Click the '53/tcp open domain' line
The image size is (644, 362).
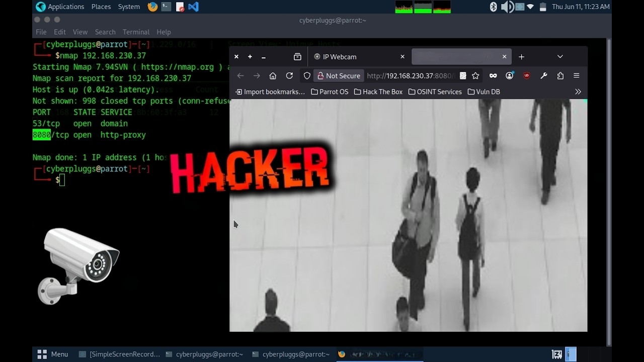tap(80, 123)
